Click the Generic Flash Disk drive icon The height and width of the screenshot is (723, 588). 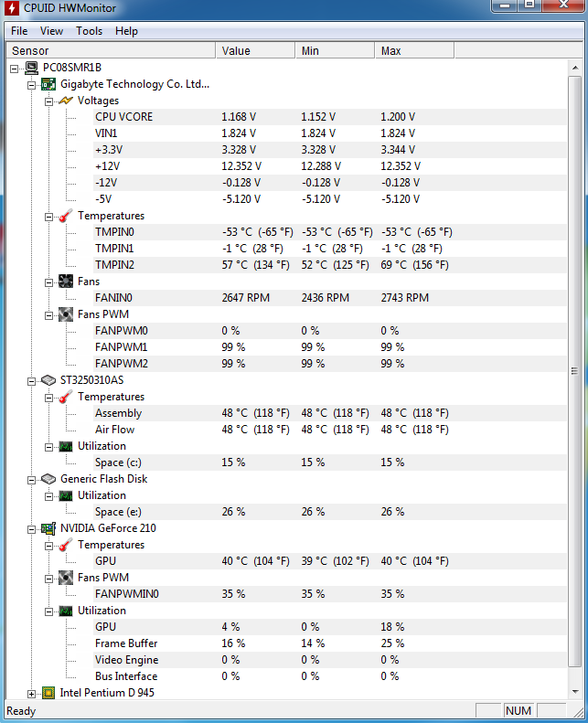click(48, 479)
